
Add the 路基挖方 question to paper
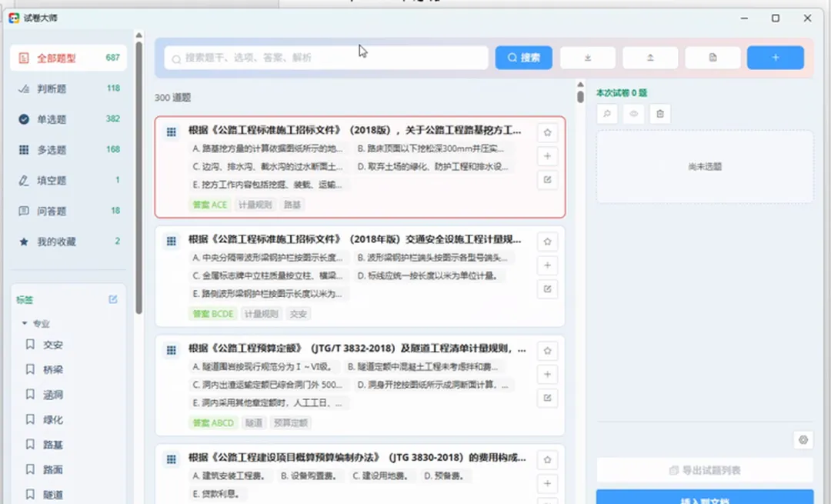548,155
